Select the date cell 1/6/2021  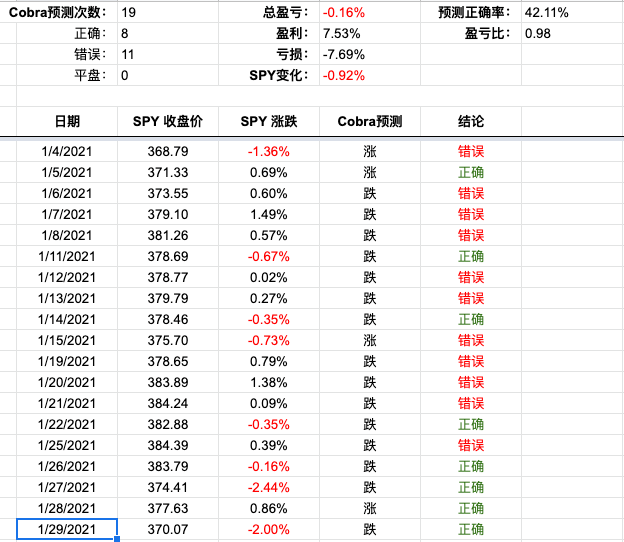pos(67,193)
